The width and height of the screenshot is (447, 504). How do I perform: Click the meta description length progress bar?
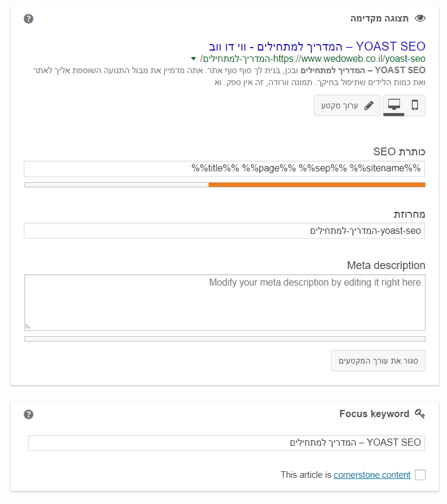coord(225,339)
